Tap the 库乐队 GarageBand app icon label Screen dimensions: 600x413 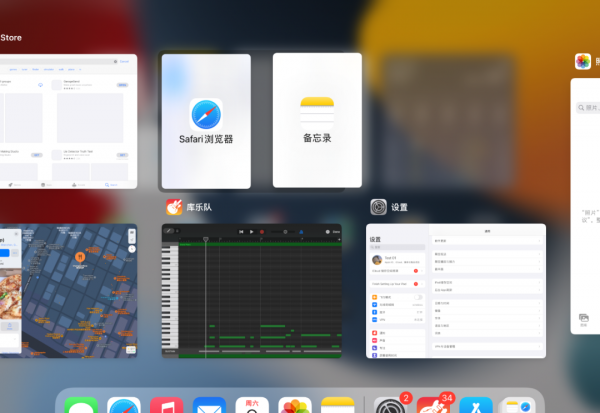click(199, 207)
